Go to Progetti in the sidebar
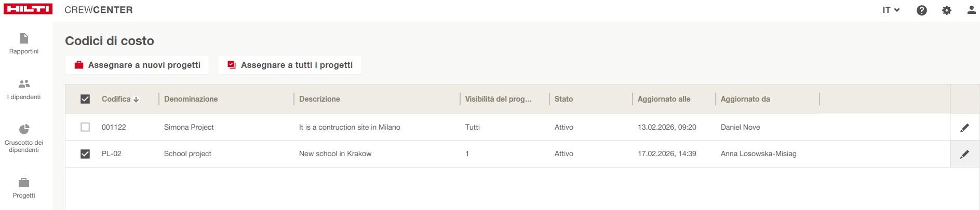Viewport: 980px width, 210px height. click(x=24, y=188)
